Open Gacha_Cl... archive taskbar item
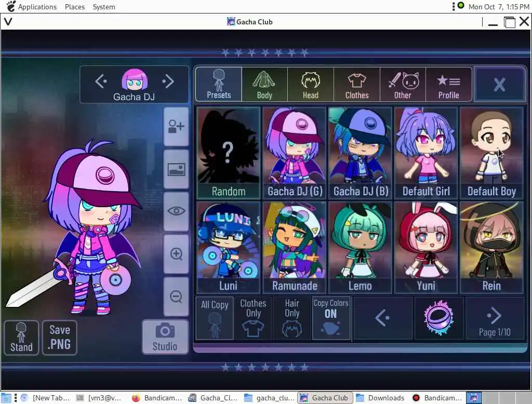 coord(212,398)
